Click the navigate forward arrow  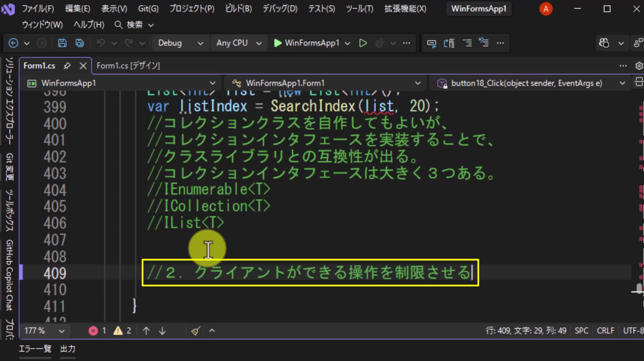(42, 43)
